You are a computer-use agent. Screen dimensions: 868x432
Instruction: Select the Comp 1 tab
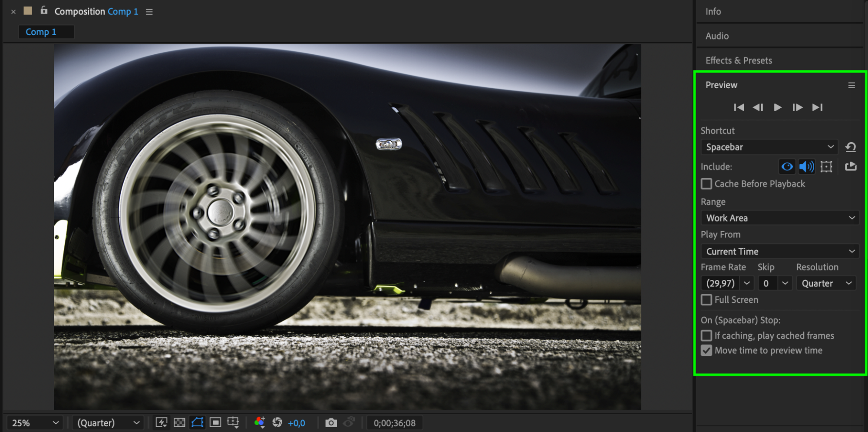tap(41, 32)
